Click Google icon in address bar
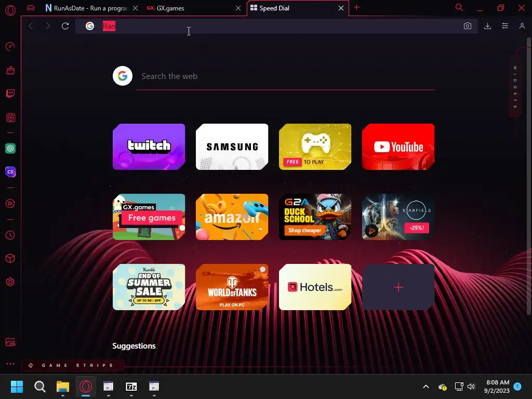 pyautogui.click(x=89, y=26)
